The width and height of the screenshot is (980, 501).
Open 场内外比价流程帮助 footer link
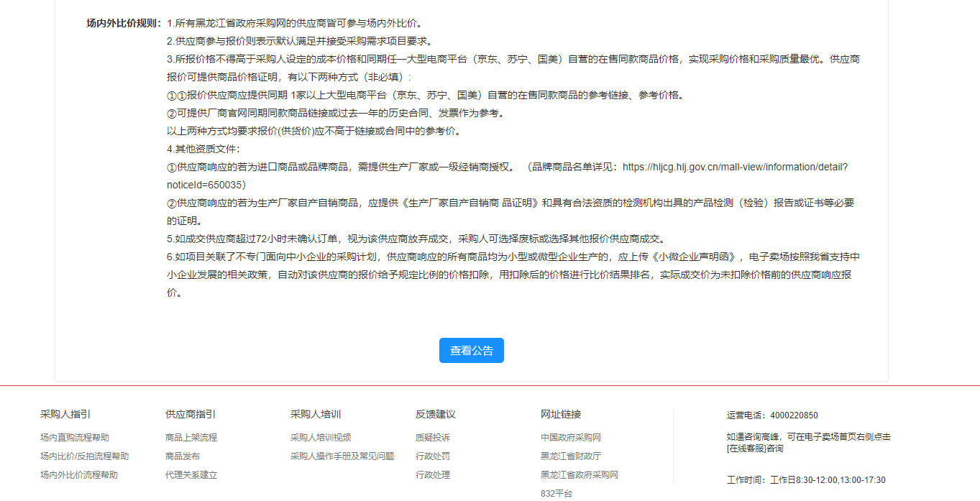[79, 474]
